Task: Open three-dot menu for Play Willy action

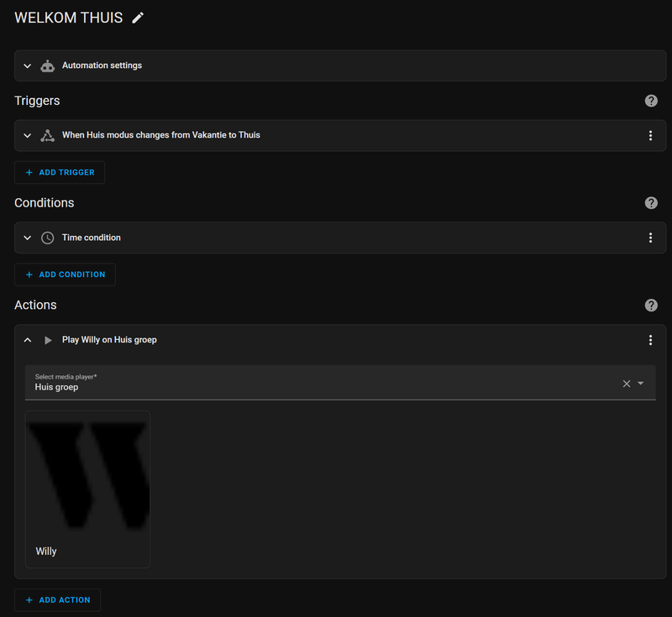Action: 650,340
